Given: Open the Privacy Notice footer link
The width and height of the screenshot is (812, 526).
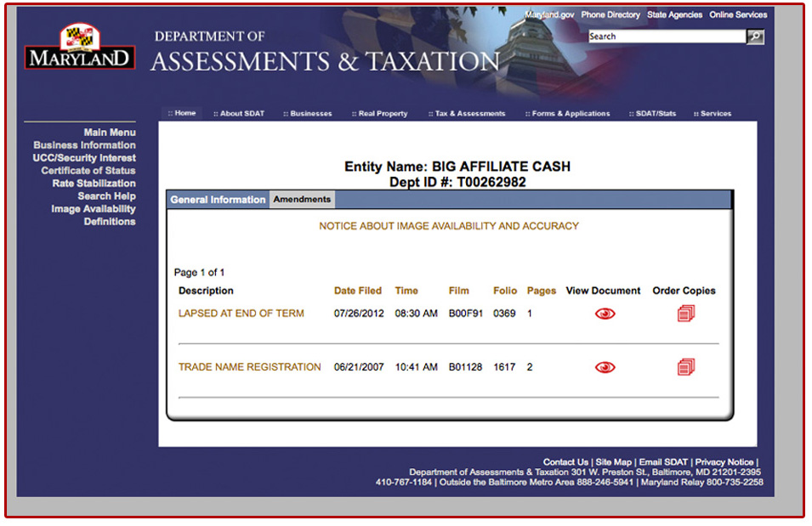Looking at the screenshot, I should coord(724,462).
